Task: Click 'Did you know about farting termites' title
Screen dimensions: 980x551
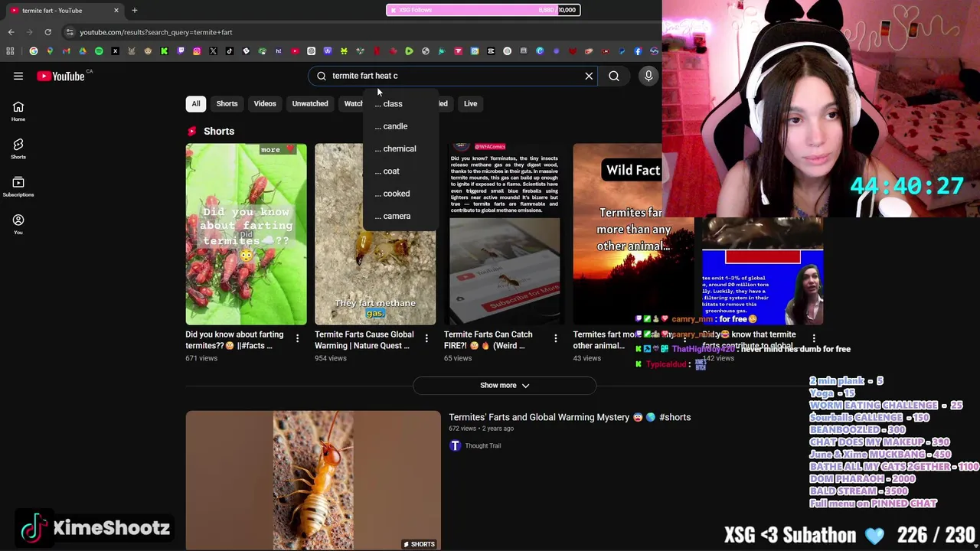Action: click(234, 340)
